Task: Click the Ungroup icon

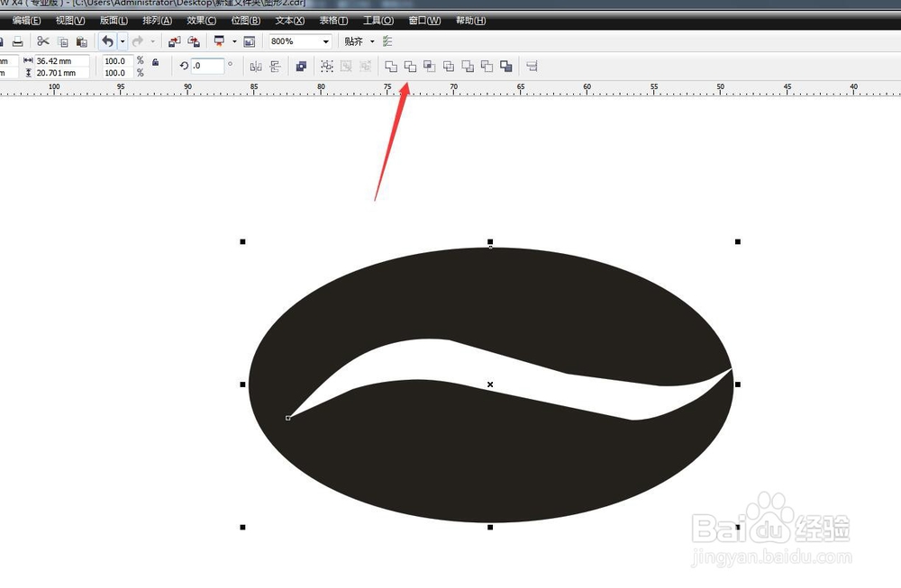Action: click(x=346, y=67)
